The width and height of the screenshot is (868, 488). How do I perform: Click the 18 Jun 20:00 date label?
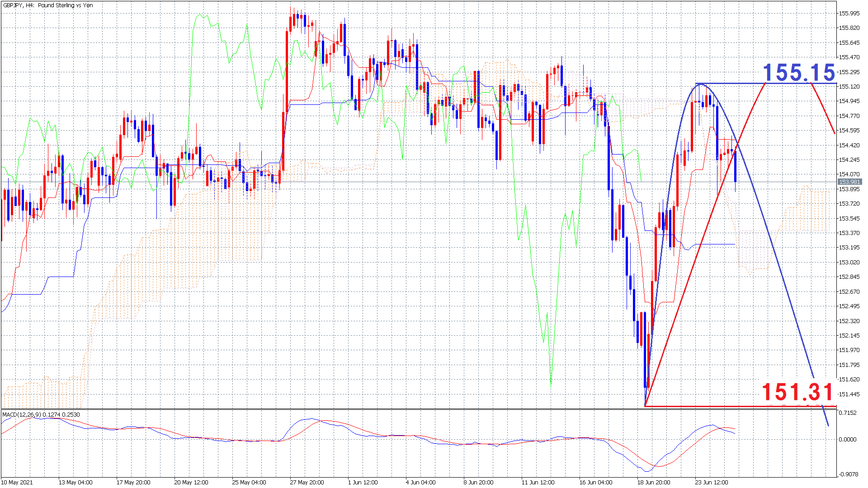[654, 482]
